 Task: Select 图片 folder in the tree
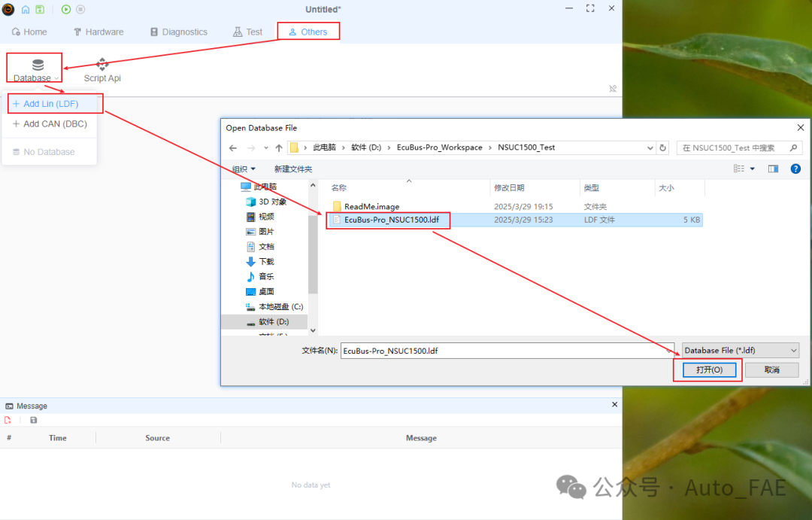click(260, 232)
